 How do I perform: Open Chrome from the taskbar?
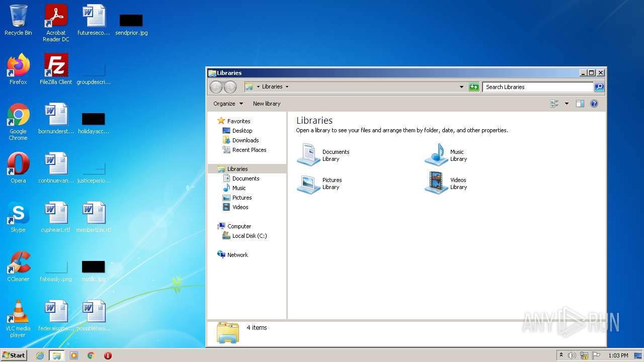91,355
